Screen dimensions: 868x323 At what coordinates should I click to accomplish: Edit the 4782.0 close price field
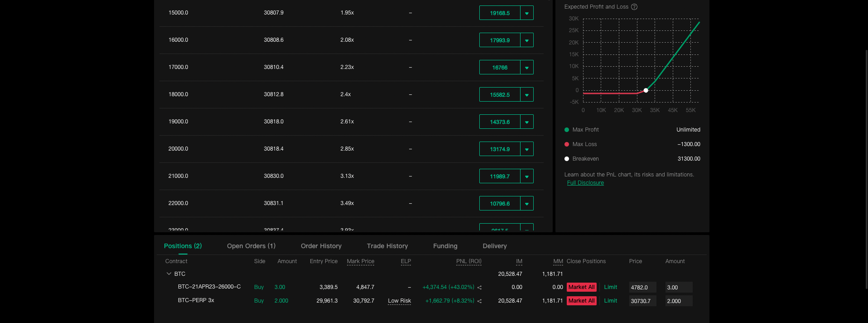642,287
